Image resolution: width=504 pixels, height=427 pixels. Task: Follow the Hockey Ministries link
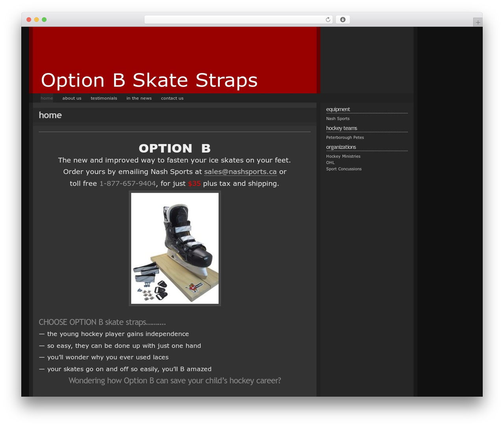coord(343,156)
